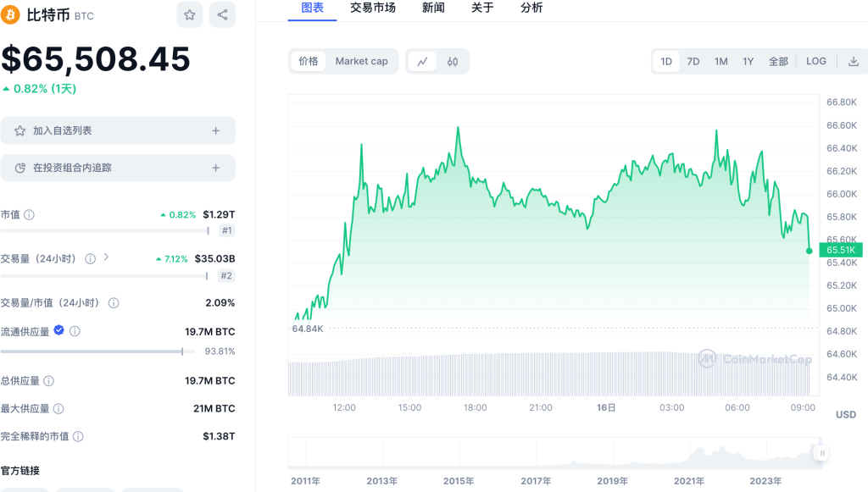Open the 交易市场 tab

[x=372, y=8]
